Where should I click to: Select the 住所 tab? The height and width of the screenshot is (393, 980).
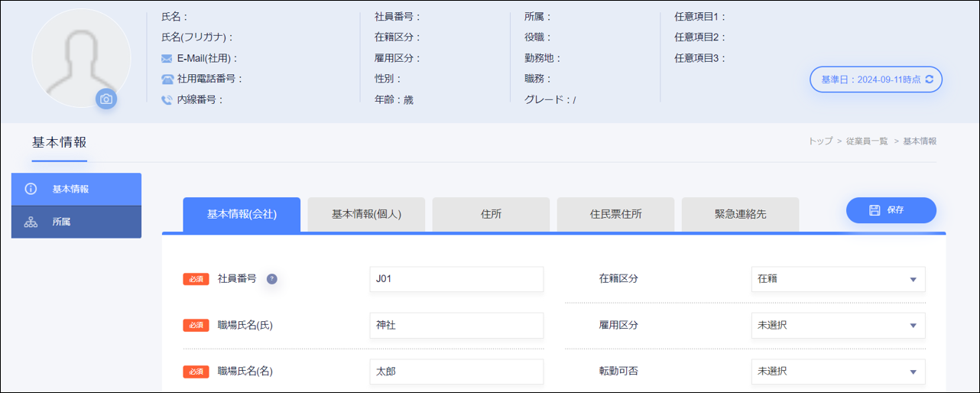tap(491, 214)
